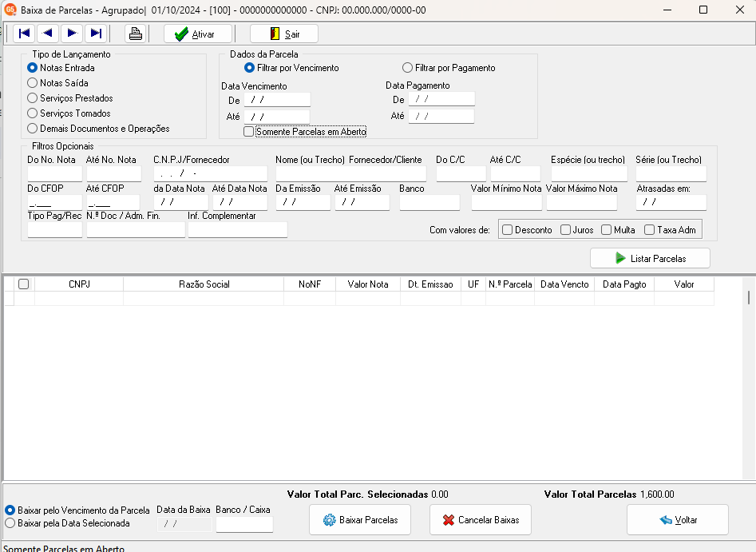Image resolution: width=756 pixels, height=552 pixels.
Task: Click Data Vencimento Até field
Action: (x=277, y=117)
